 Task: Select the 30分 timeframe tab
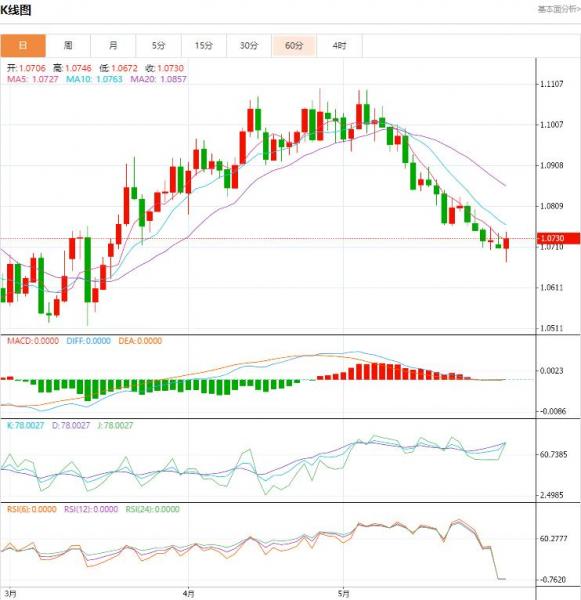pos(249,46)
